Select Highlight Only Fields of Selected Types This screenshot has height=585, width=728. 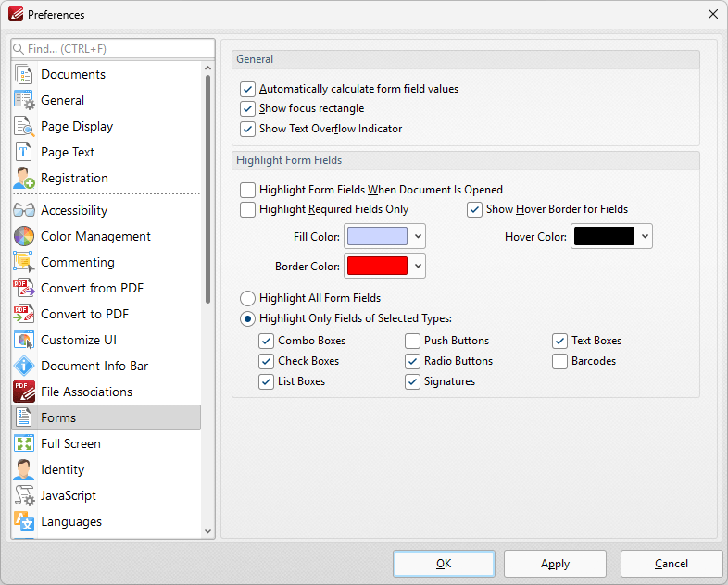click(247, 318)
